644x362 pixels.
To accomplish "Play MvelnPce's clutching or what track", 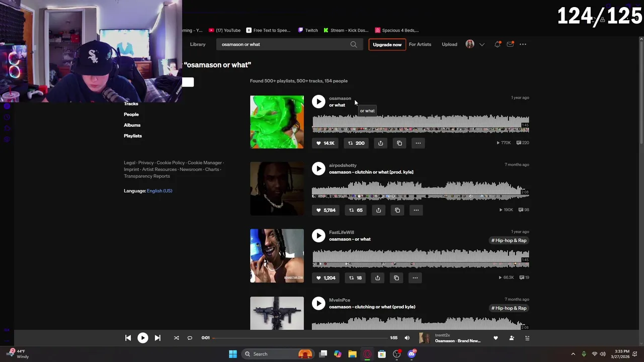I will click(318, 303).
